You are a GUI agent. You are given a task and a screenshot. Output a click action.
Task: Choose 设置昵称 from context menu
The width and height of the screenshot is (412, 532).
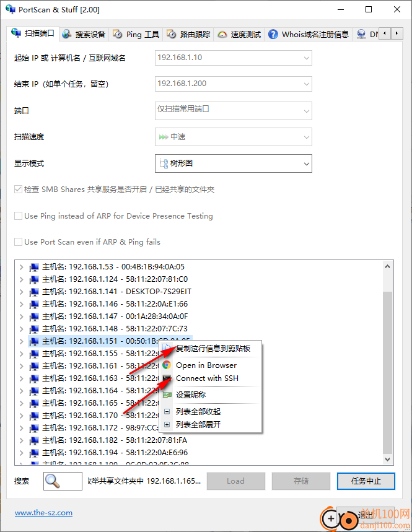(x=211, y=395)
